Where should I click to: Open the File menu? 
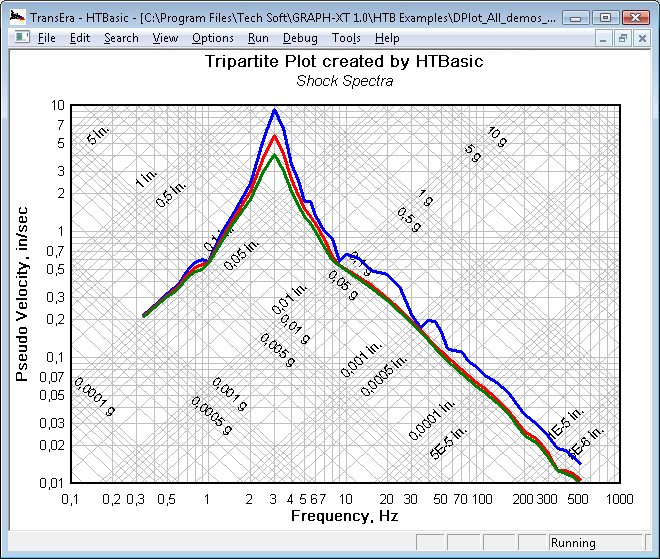coord(46,38)
